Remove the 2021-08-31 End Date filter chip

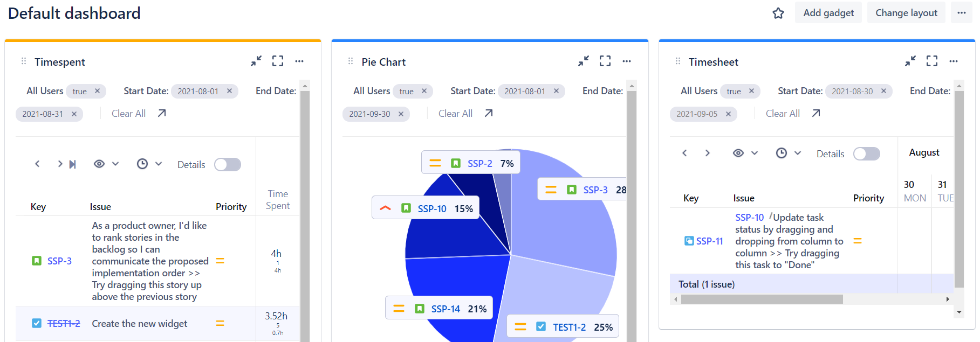pos(74,114)
